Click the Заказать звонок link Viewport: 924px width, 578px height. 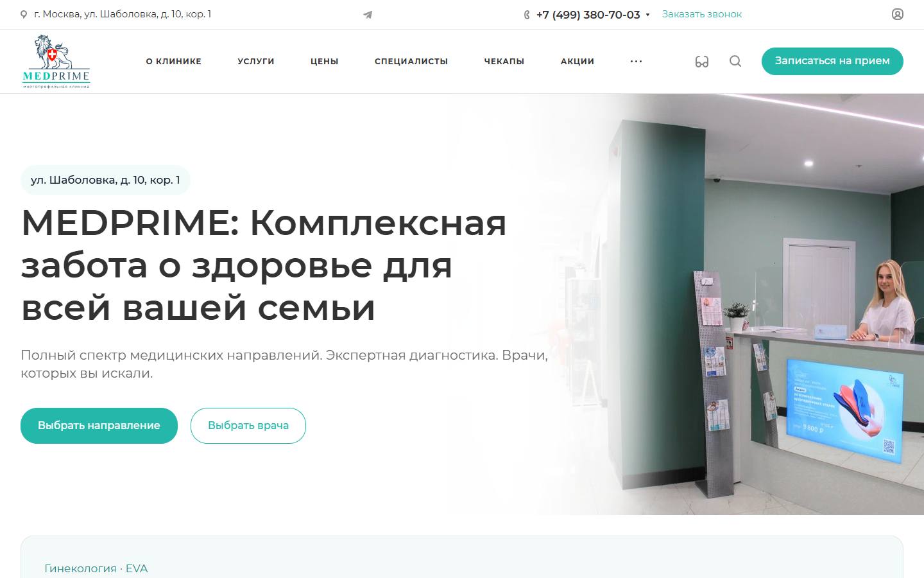point(702,14)
